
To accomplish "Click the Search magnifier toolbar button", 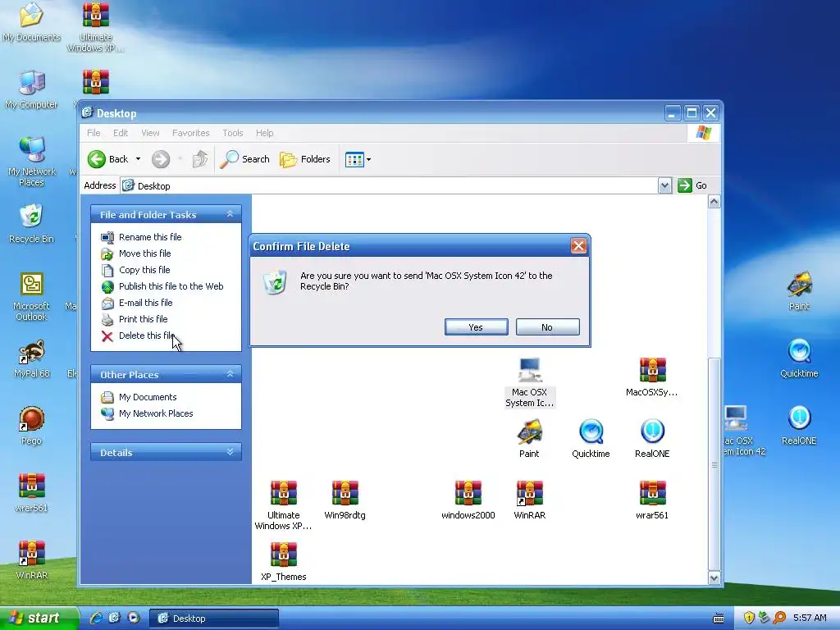I will pyautogui.click(x=244, y=159).
